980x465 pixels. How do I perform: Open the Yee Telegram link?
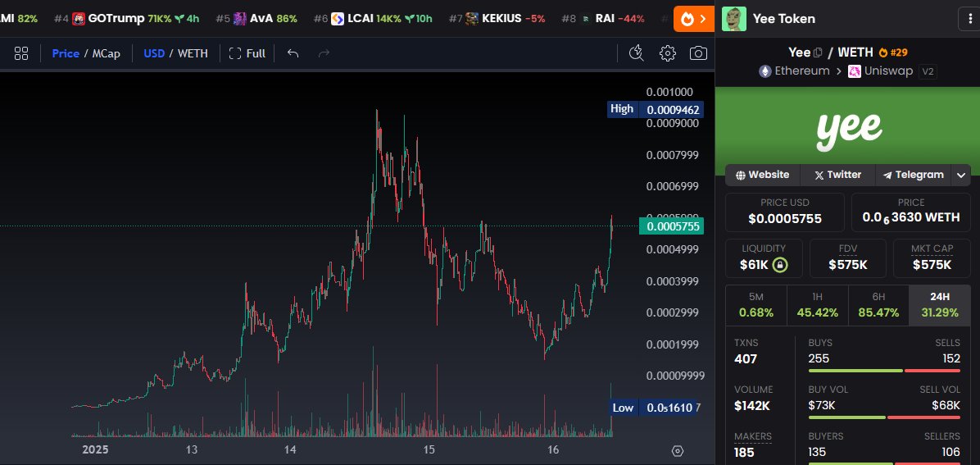[913, 175]
